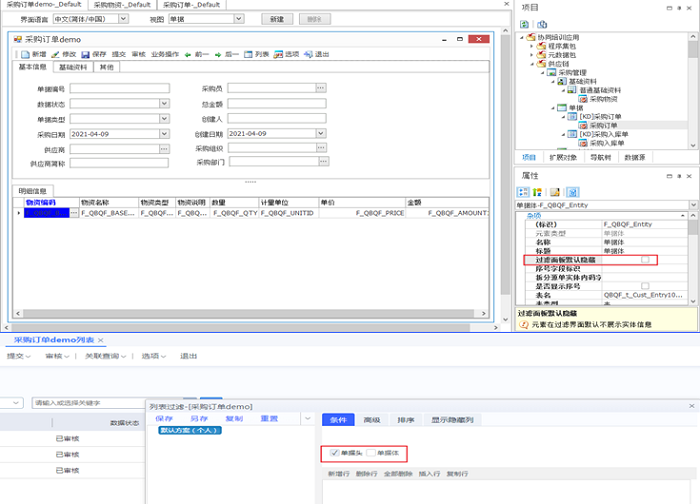Image resolution: width=700 pixels, height=504 pixels.
Task: Switch to the 基础资料 tab
Action: pyautogui.click(x=72, y=68)
